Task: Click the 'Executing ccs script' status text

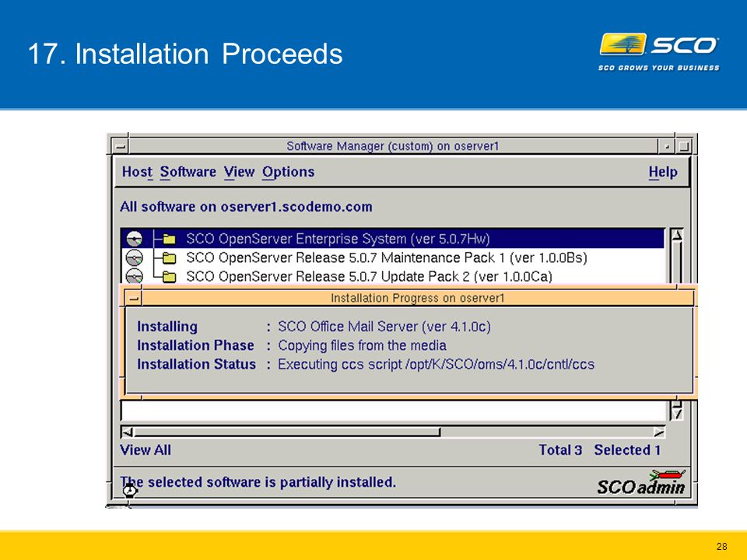Action: point(436,364)
